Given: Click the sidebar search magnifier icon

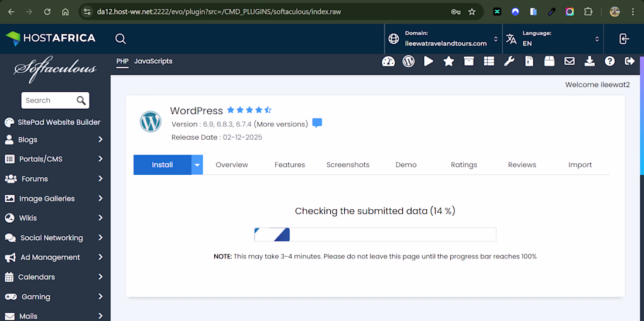Looking at the screenshot, I should coord(81,101).
